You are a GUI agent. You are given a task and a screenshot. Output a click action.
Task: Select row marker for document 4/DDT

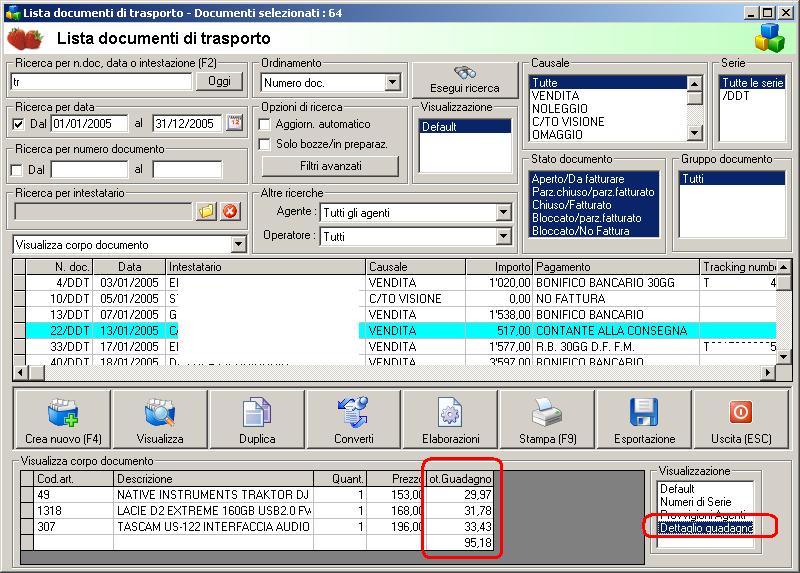(x=19, y=283)
